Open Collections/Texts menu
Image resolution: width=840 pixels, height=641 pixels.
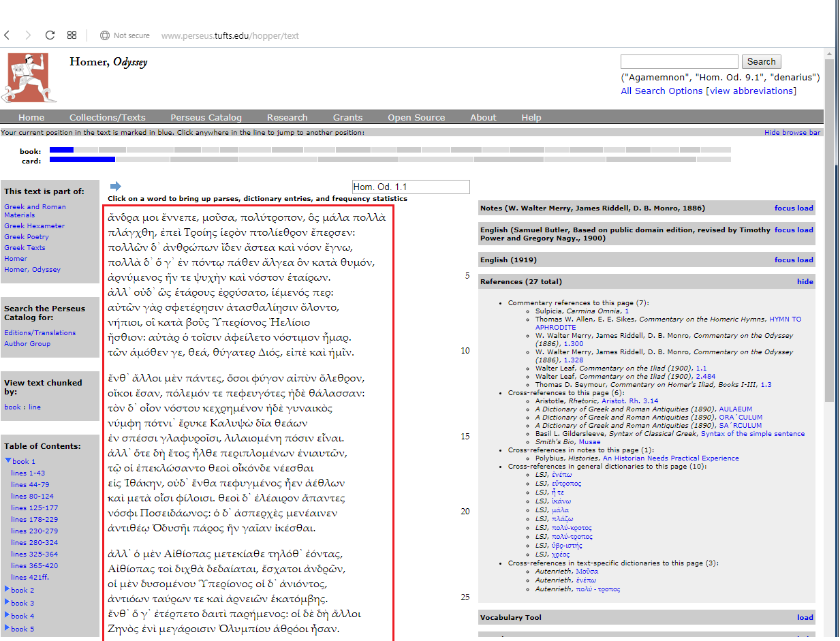point(108,117)
